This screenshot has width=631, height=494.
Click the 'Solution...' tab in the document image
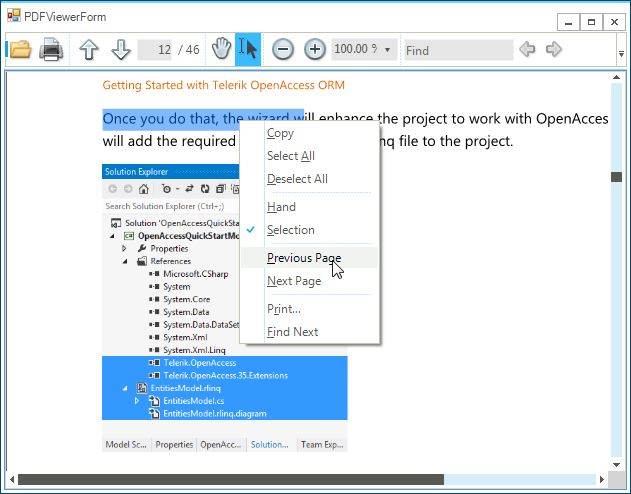coord(270,445)
